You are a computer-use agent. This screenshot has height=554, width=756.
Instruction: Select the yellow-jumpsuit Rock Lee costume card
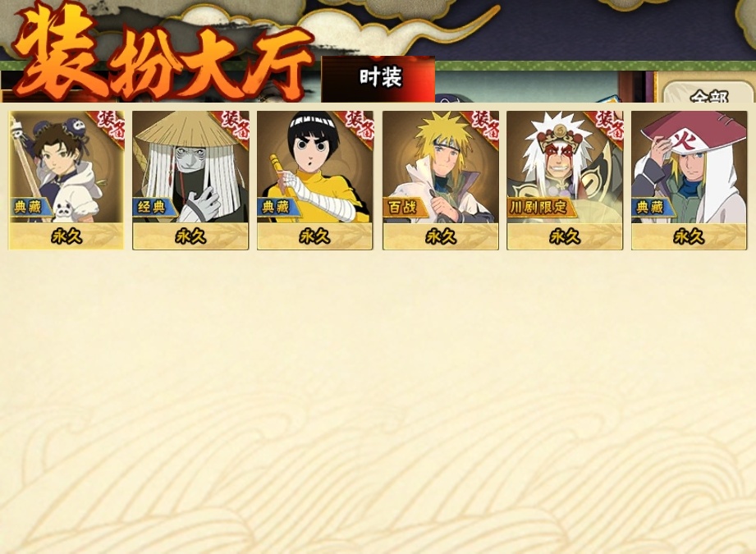point(315,181)
